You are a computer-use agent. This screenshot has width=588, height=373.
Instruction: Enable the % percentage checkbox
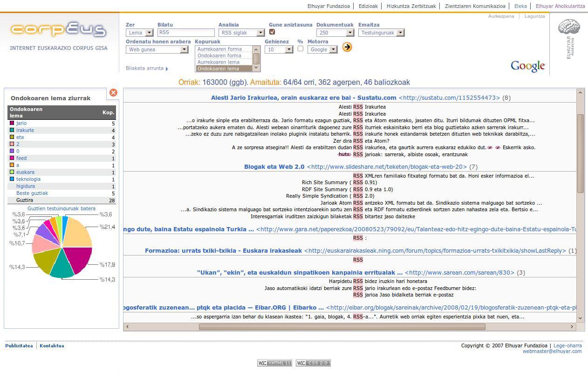[x=300, y=48]
